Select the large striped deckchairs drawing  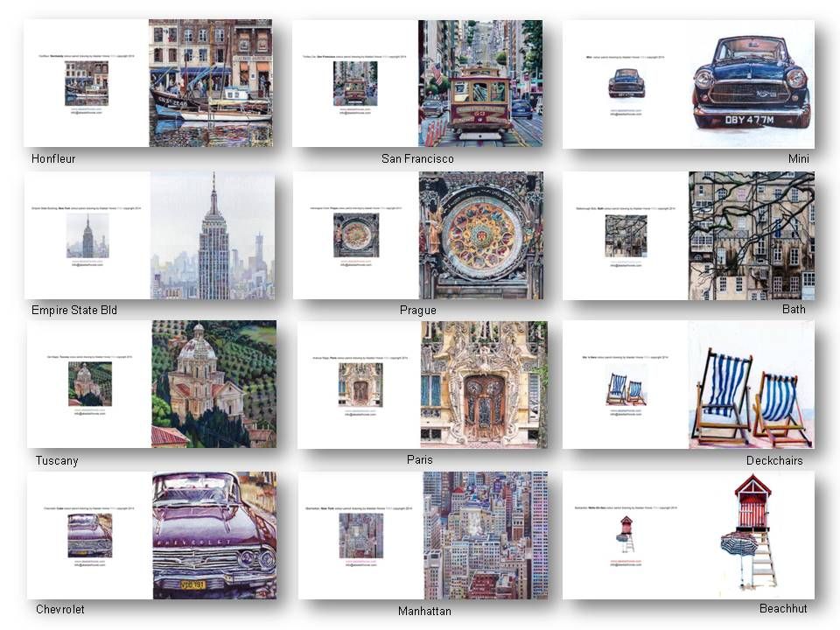(x=751, y=384)
